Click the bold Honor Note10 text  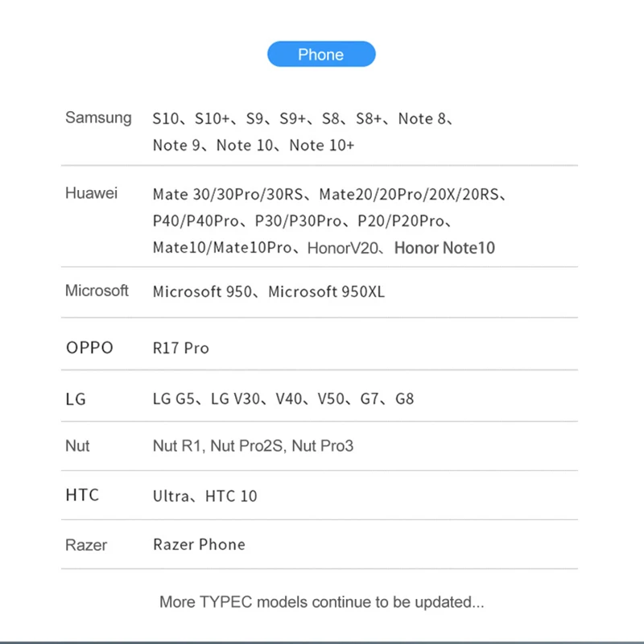[444, 248]
